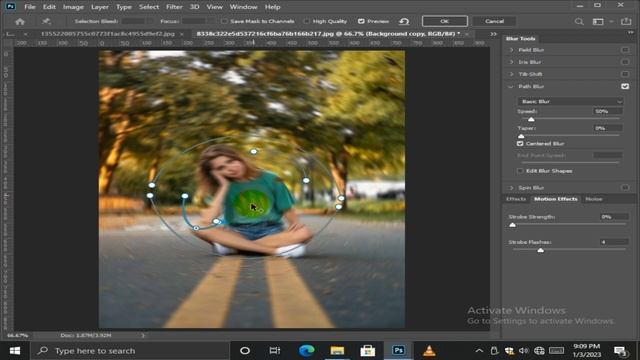
Task: Open the Window menu
Action: 243,7
